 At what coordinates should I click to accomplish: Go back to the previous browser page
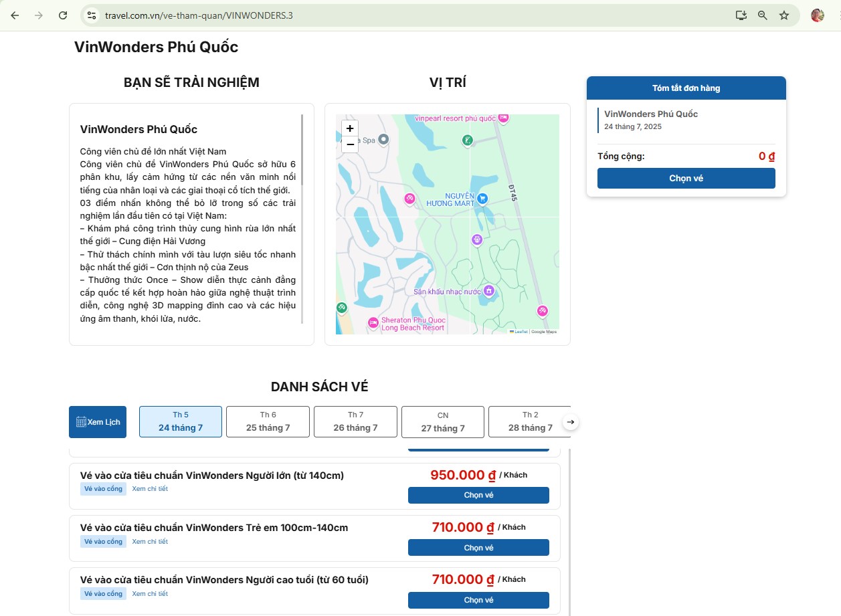[15, 15]
